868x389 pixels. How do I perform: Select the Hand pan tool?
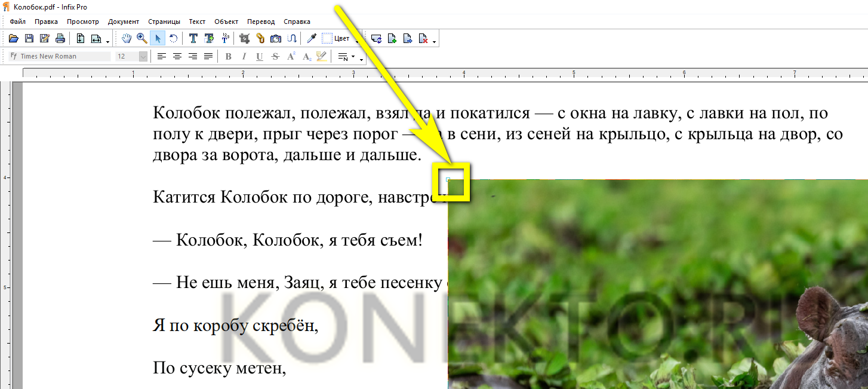(127, 39)
